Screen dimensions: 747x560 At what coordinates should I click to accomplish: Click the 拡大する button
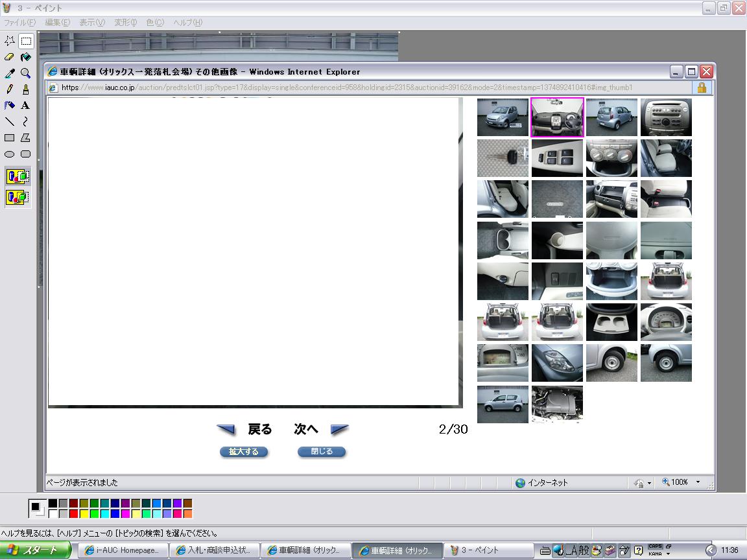(244, 452)
